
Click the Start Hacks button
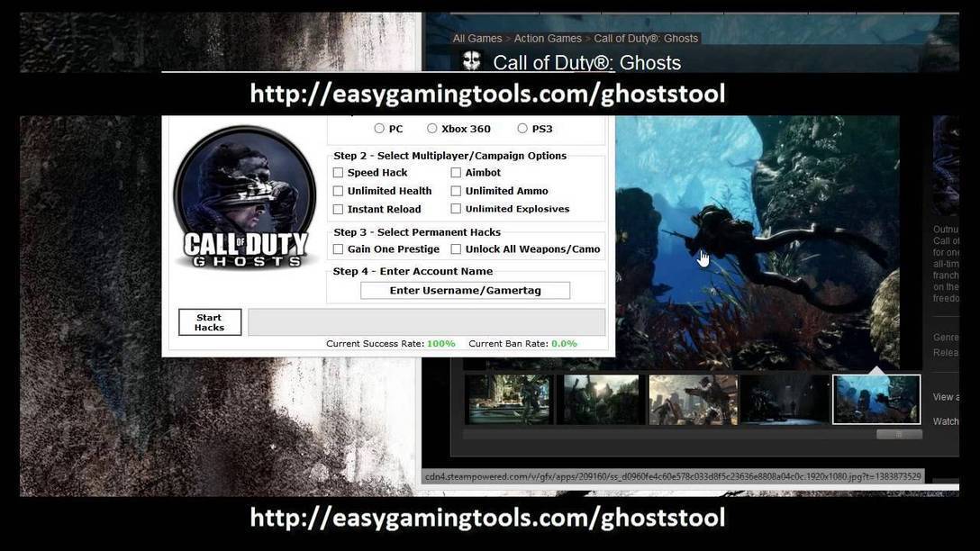pos(209,322)
